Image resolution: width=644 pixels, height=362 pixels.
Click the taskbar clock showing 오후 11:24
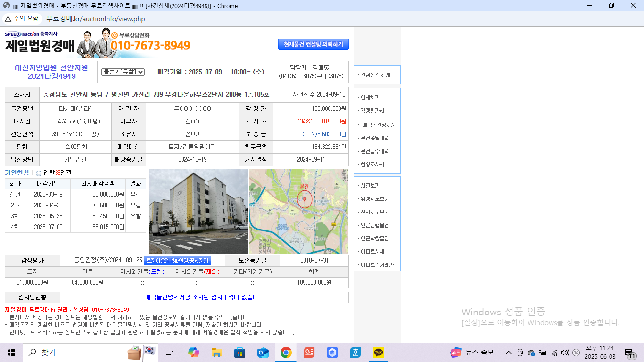[600, 353]
